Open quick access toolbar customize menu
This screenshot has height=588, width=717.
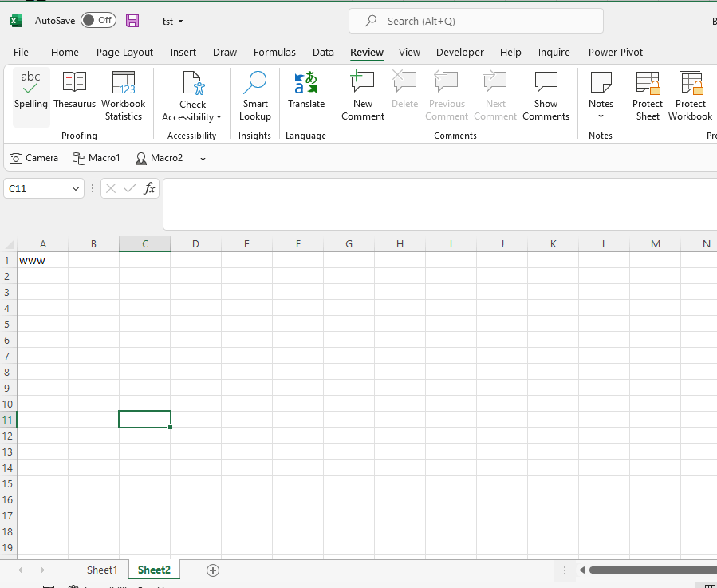coord(203,158)
